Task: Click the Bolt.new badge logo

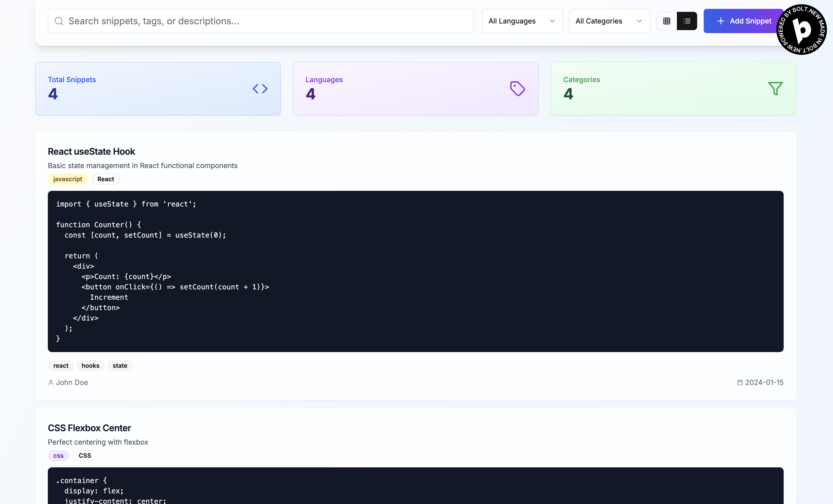Action: click(x=801, y=30)
